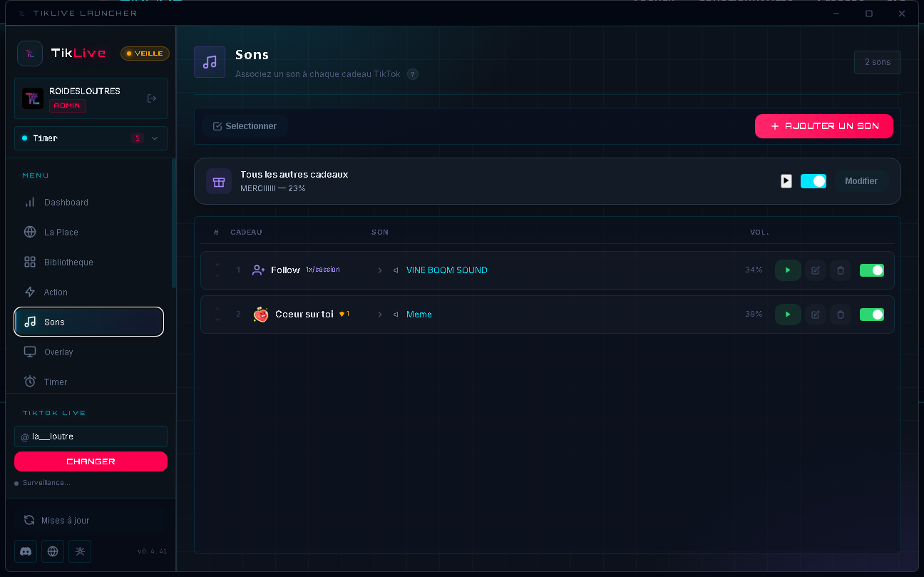
Task: Click the Follow volume value 34%
Action: (754, 270)
